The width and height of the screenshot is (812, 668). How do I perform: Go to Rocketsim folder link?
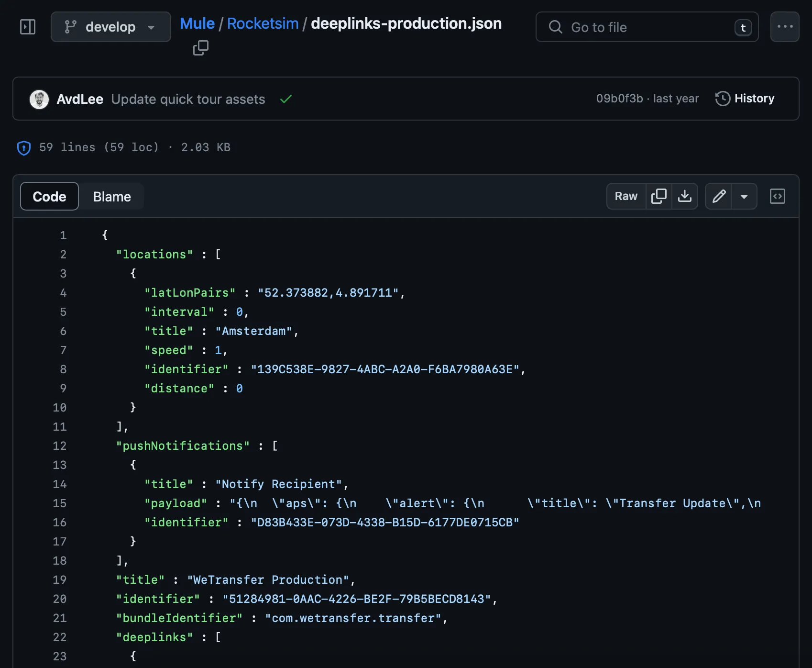pyautogui.click(x=263, y=23)
